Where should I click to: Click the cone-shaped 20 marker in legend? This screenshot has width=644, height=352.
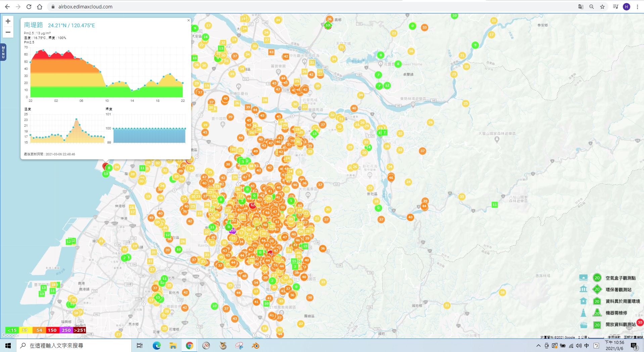coord(597,313)
